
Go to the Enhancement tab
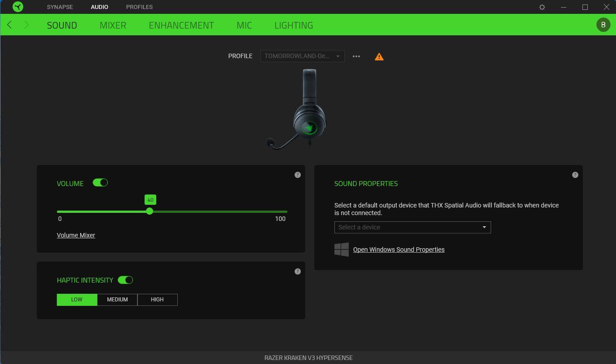coord(181,25)
